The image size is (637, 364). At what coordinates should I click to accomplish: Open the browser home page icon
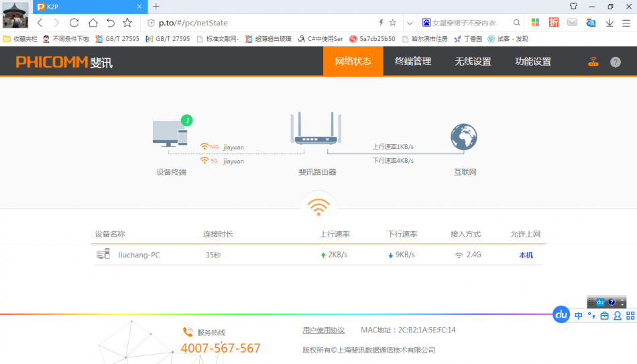coord(93,23)
